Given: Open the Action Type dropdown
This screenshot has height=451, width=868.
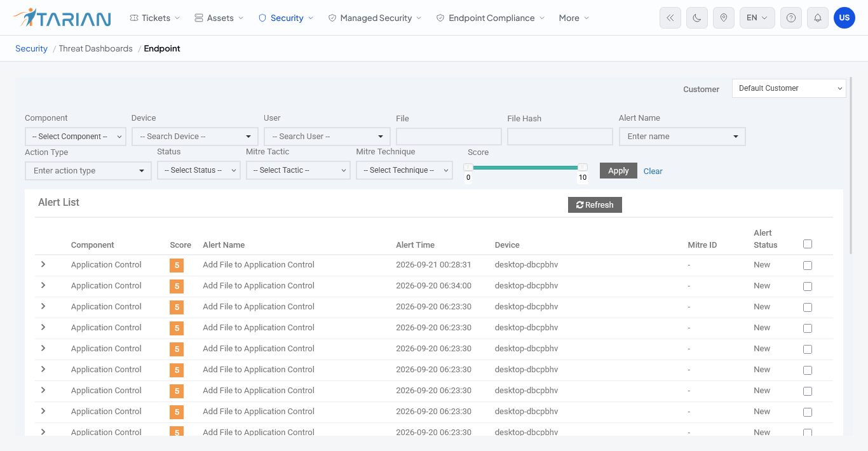Looking at the screenshot, I should (x=88, y=170).
